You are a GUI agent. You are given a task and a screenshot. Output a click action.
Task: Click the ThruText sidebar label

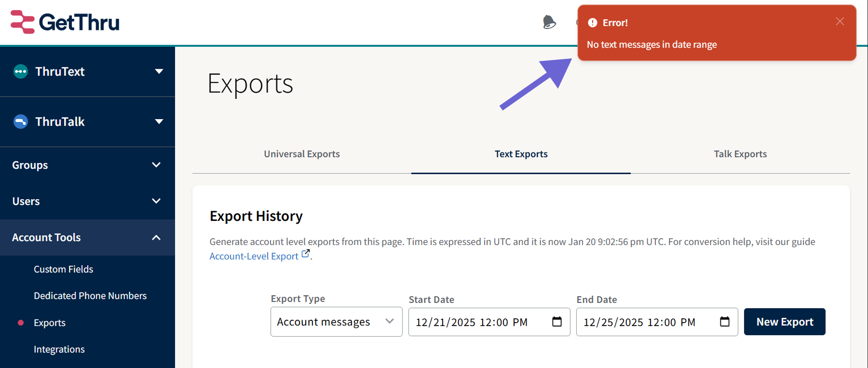(x=60, y=71)
